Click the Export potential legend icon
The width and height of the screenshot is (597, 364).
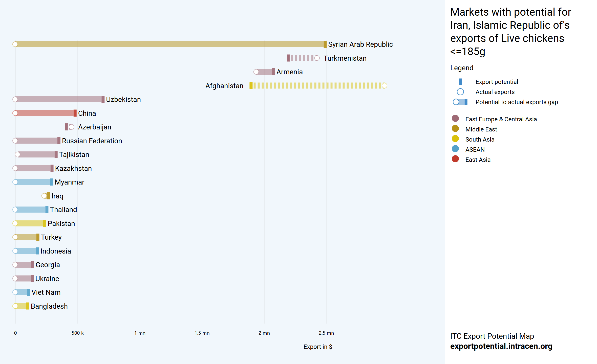click(x=460, y=82)
